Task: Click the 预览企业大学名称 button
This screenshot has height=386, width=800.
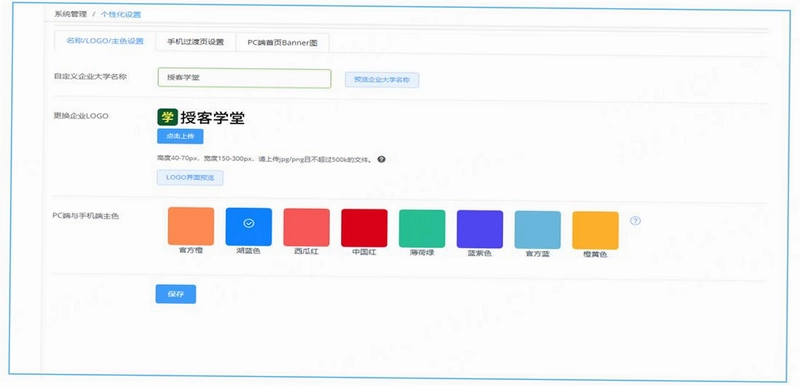Action: tap(382, 80)
